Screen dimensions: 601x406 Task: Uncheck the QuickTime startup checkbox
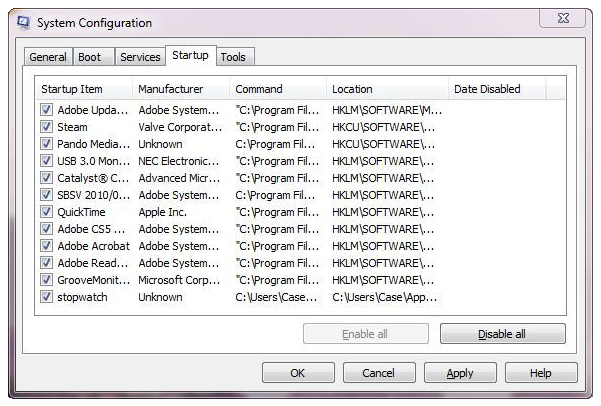coord(46,212)
